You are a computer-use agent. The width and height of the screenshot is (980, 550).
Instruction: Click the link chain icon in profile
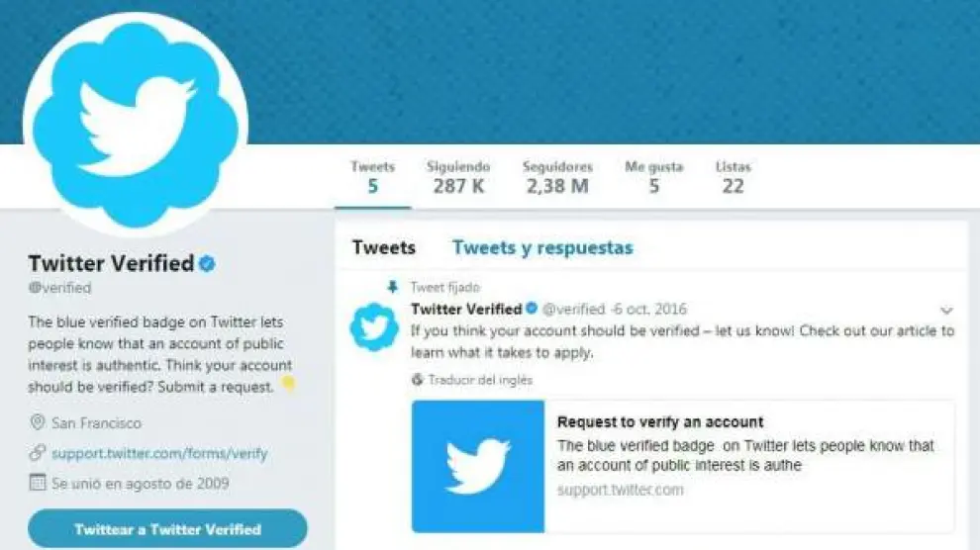coord(38,453)
